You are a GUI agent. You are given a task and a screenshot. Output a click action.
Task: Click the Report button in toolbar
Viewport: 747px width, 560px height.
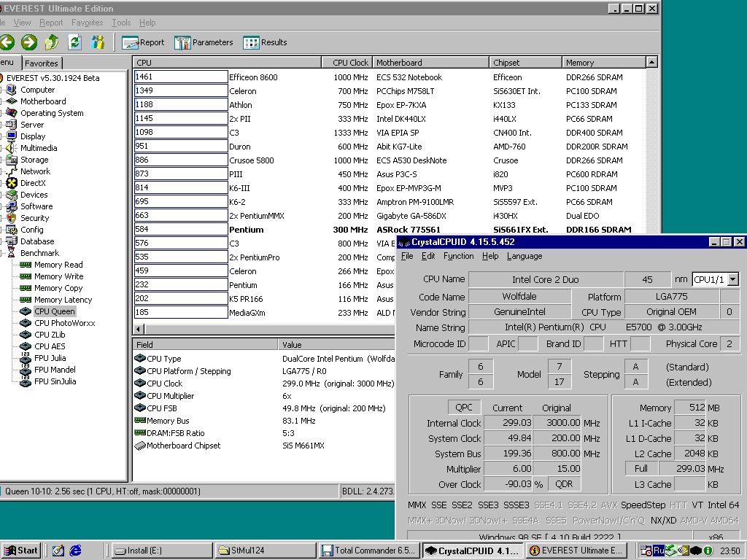(x=144, y=42)
